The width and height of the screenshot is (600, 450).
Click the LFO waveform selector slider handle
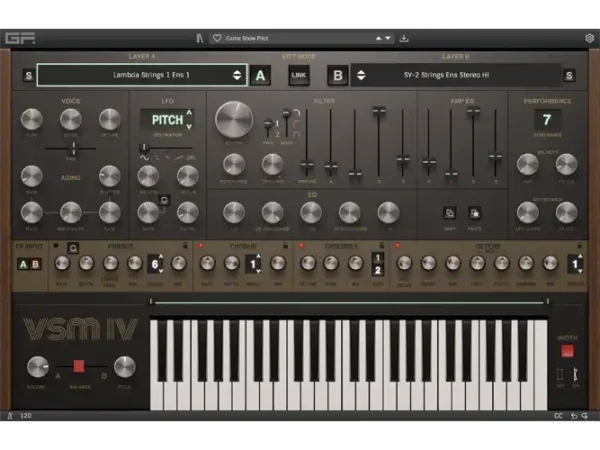pos(143,148)
